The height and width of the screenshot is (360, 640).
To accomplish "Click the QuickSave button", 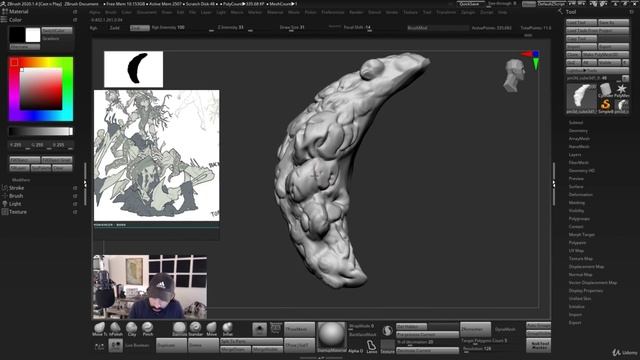I will click(470, 4).
